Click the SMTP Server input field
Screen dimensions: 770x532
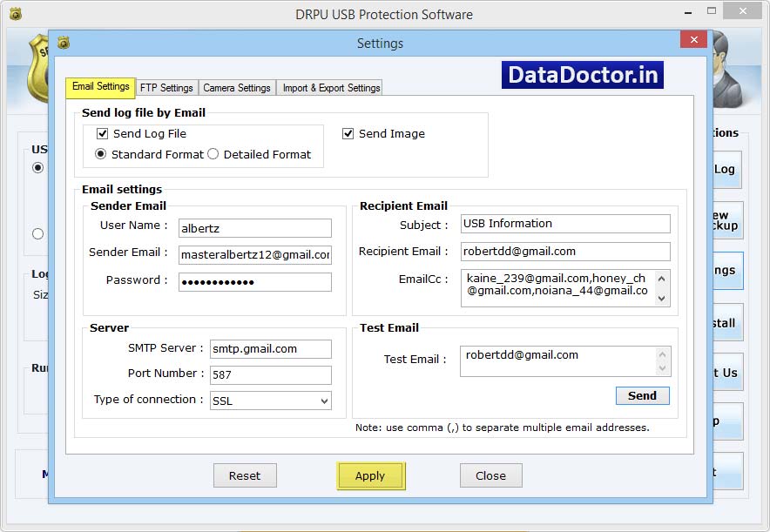point(270,348)
